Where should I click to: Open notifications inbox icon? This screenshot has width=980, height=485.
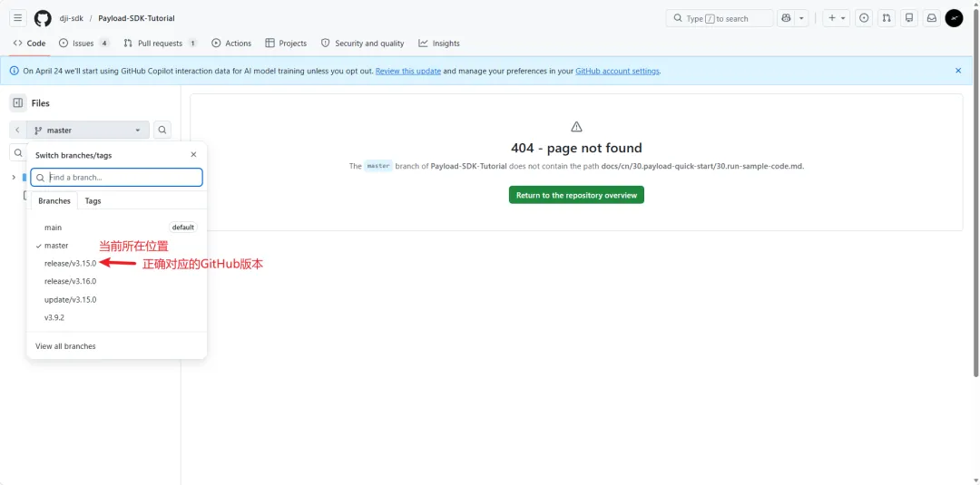[x=931, y=18]
